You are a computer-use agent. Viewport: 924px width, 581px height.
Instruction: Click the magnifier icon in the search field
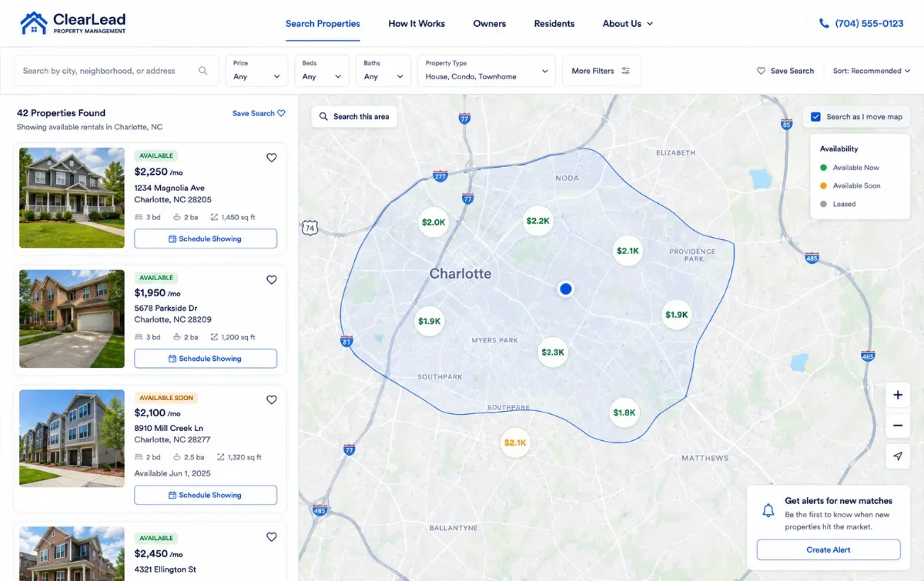203,71
